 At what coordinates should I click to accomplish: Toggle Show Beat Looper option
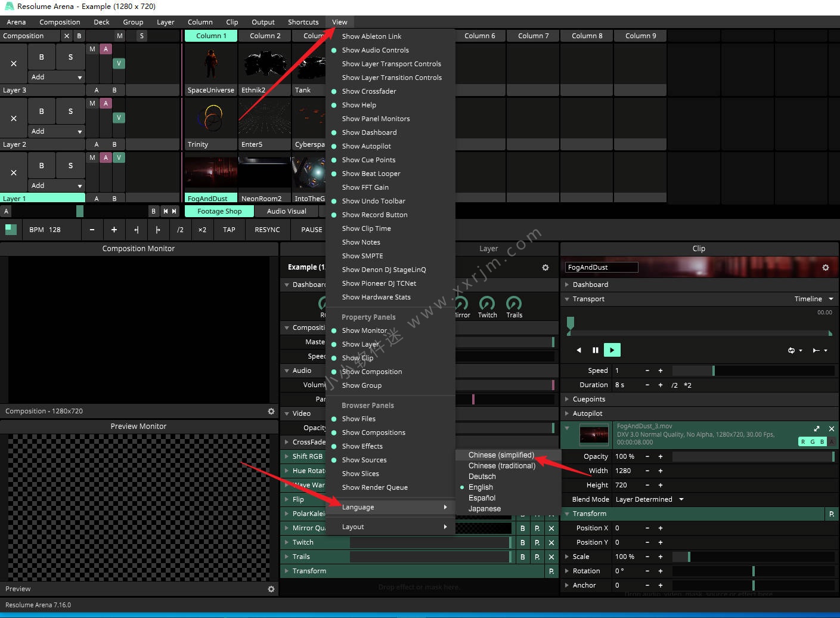[x=371, y=174]
